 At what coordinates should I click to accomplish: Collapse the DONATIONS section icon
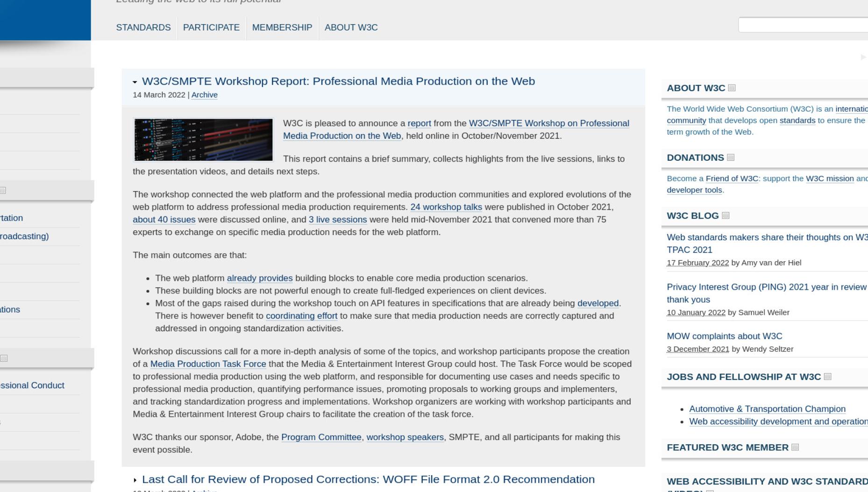click(731, 157)
